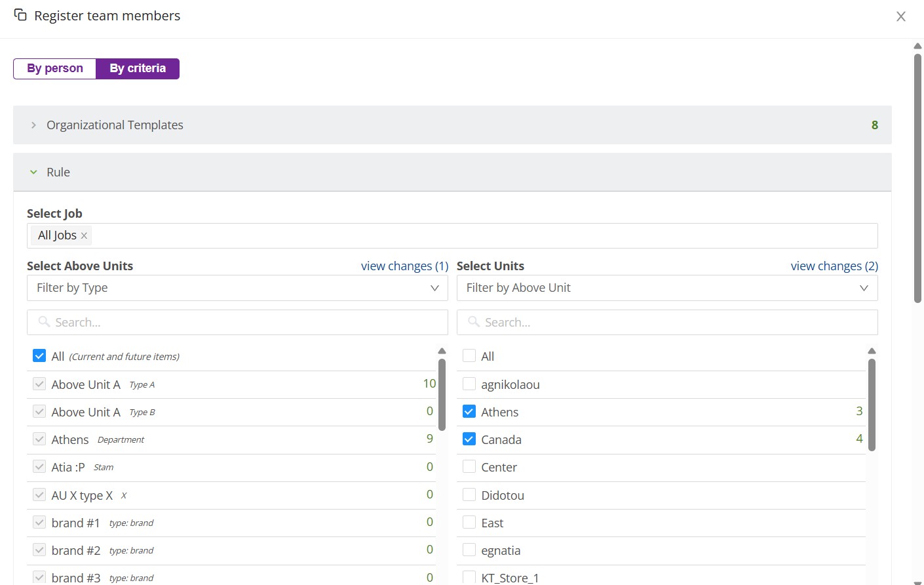Toggle the brand #1 checkbox
The height and width of the screenshot is (585, 924).
[x=39, y=522]
